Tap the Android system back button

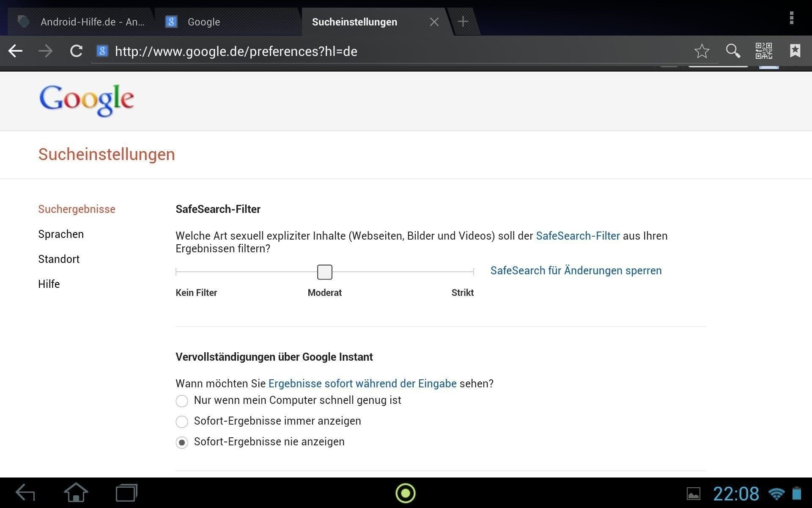25,493
